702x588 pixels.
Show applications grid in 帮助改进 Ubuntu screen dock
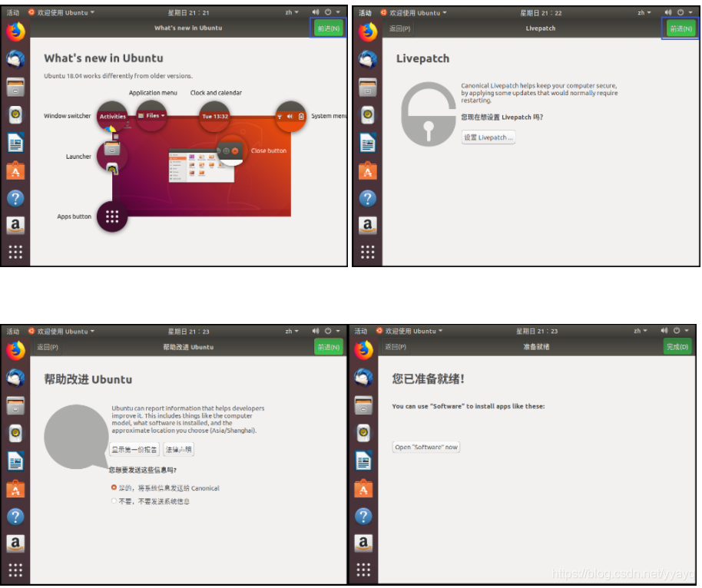pyautogui.click(x=15, y=570)
